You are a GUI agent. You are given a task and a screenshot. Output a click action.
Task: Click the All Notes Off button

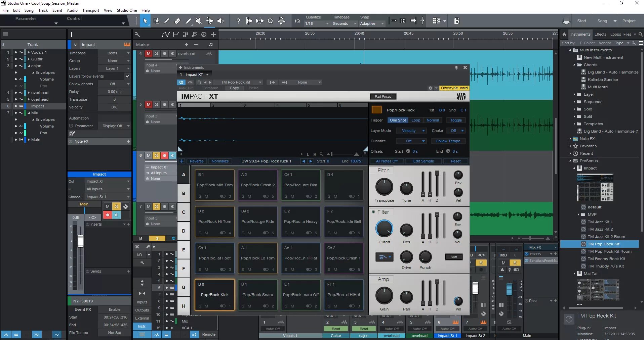387,161
